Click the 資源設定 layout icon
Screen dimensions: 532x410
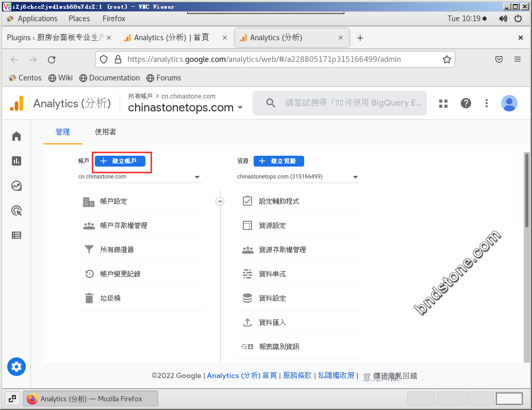(247, 225)
